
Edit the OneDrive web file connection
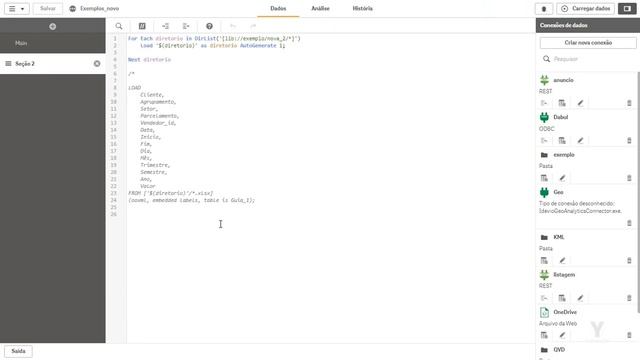point(562,335)
